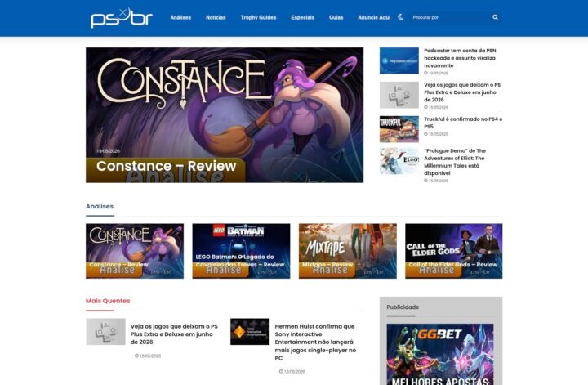Open the Análises menu item
Image resolution: width=588 pixels, height=385 pixels.
pos(180,18)
